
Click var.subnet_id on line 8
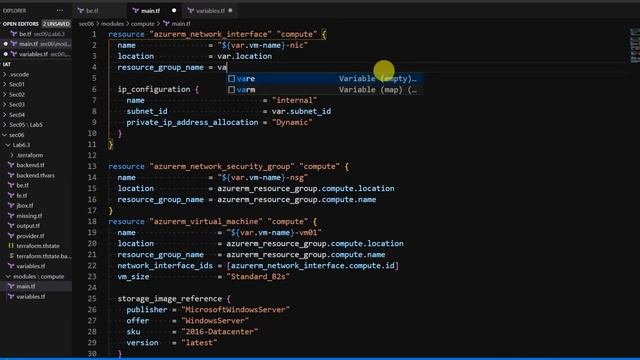click(x=301, y=111)
